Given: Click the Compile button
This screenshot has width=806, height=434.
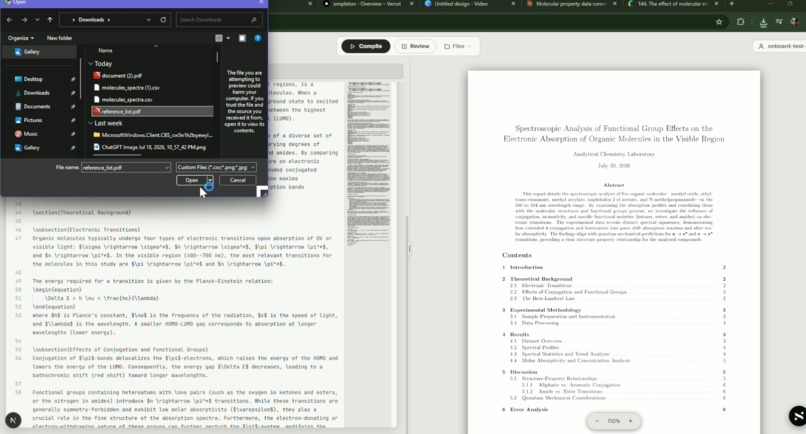Looking at the screenshot, I should tap(365, 46).
